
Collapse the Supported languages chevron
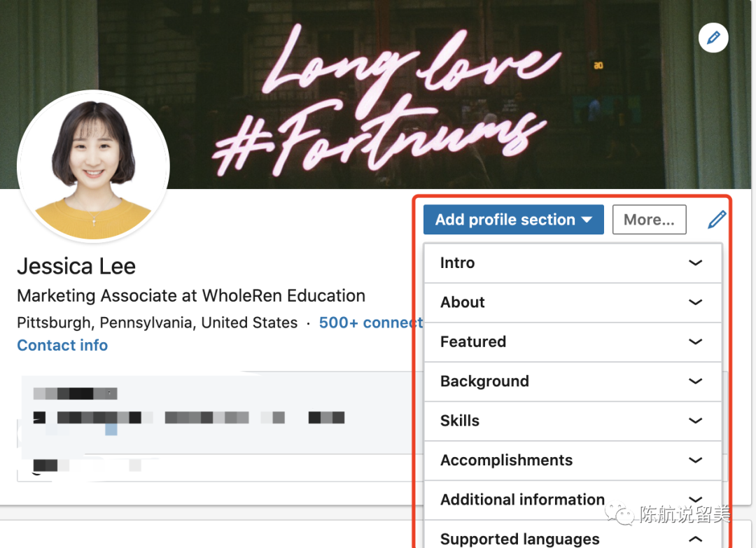695,539
